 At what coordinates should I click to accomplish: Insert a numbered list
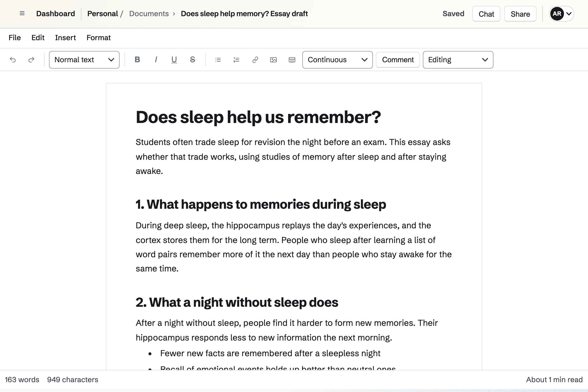(x=236, y=60)
